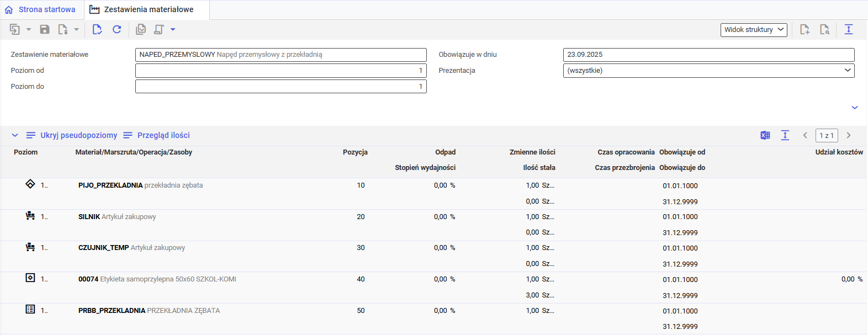868x335 pixels.
Task: Click the new document plus icon
Action: point(805,29)
